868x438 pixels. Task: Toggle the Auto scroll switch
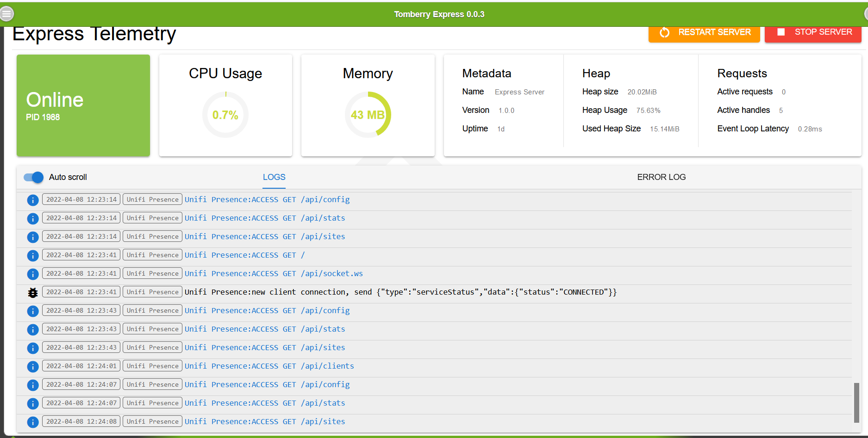click(x=34, y=177)
